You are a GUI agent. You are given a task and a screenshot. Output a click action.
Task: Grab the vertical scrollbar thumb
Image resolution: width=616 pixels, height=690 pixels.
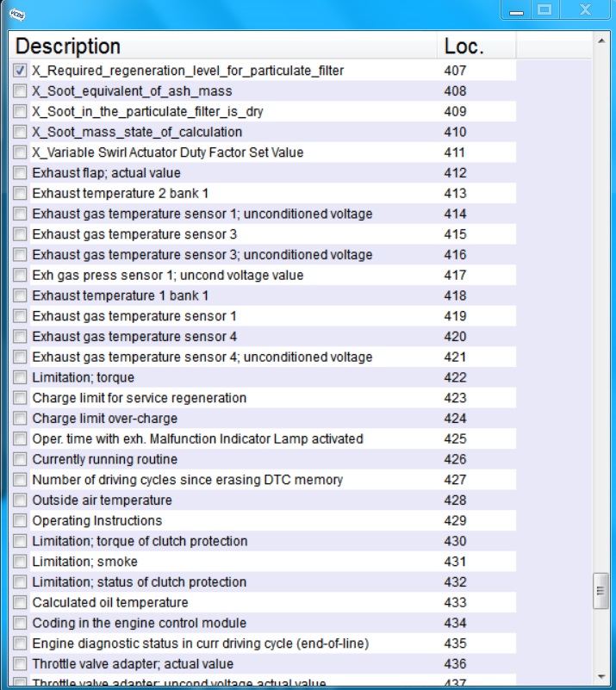click(600, 591)
